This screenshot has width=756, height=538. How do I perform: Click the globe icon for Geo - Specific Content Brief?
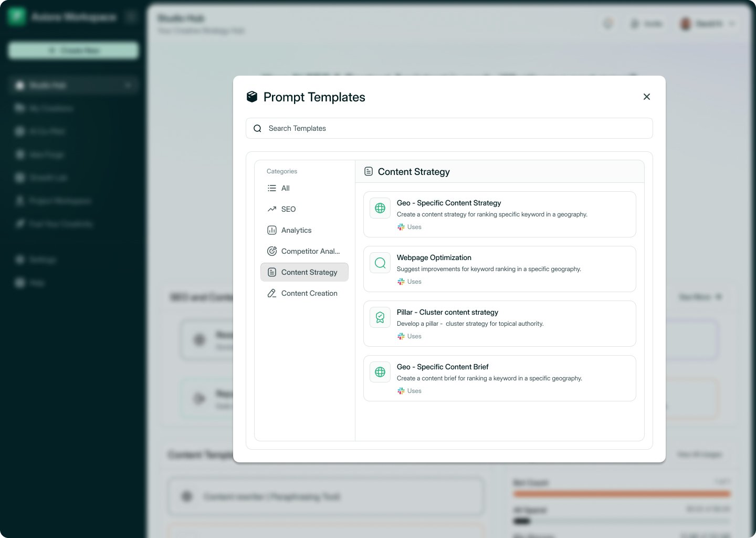(x=380, y=372)
